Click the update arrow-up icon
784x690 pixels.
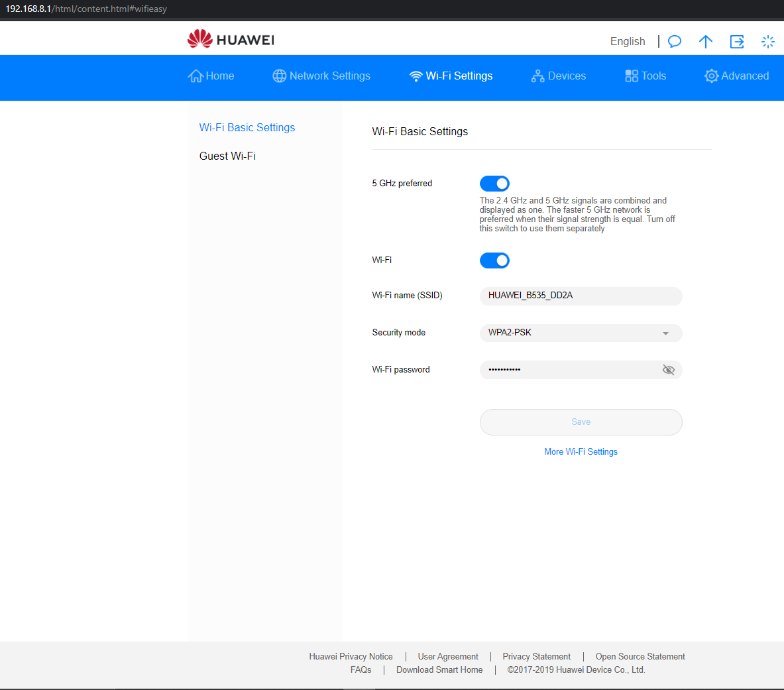coord(706,42)
